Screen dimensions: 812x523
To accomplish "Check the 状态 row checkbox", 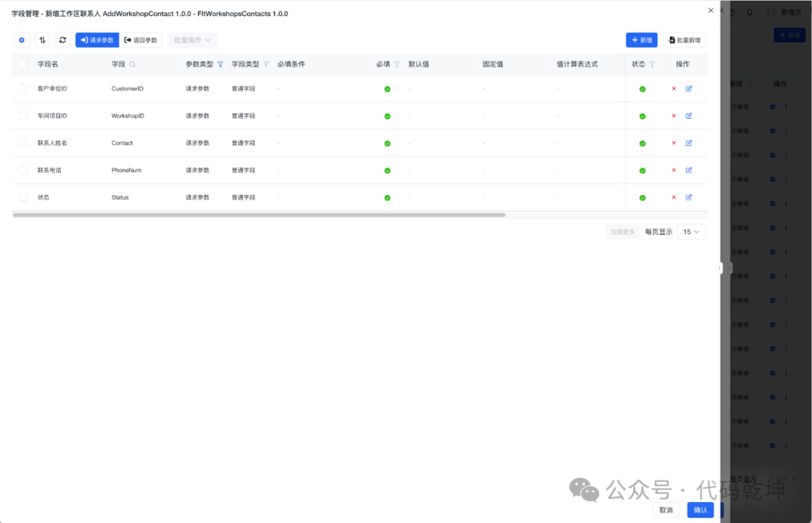I will click(23, 197).
